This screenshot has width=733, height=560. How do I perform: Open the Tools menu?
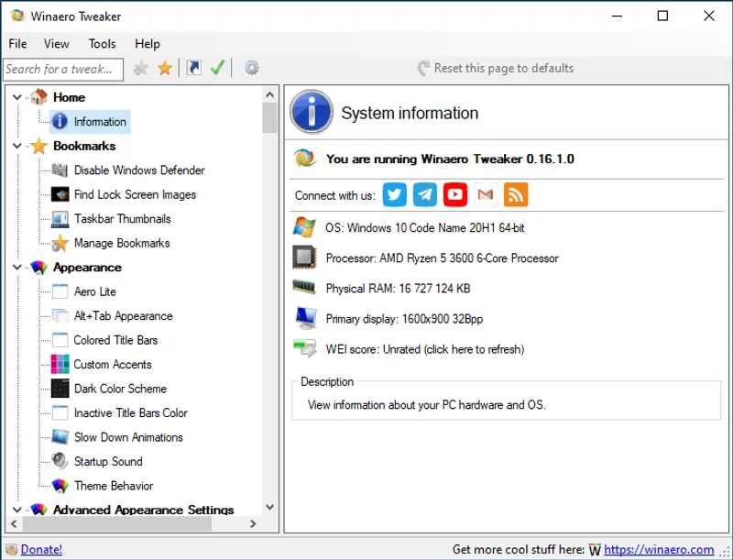(101, 43)
